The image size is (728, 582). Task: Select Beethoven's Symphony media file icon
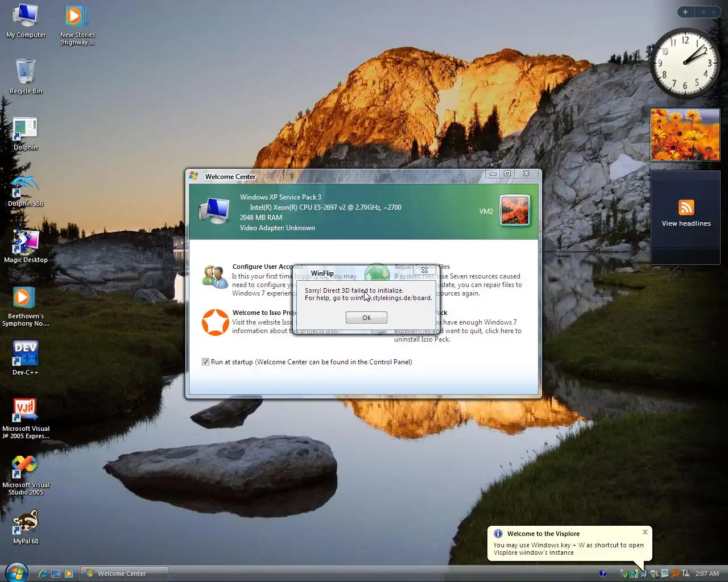(x=26, y=306)
